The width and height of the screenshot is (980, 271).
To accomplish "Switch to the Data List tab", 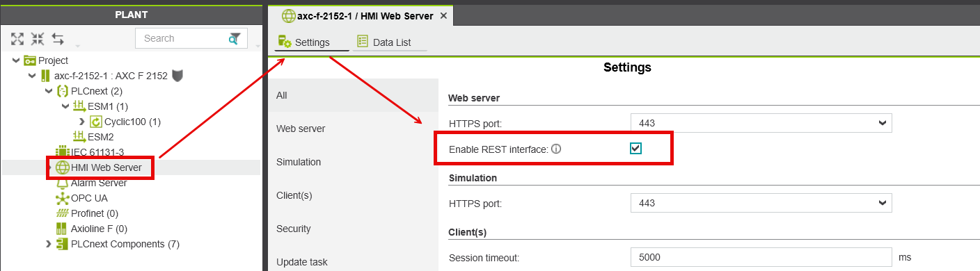I will [x=390, y=42].
